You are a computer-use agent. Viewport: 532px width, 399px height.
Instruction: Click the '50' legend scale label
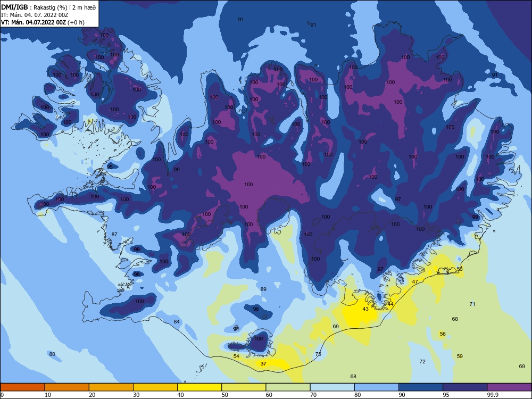(x=225, y=395)
